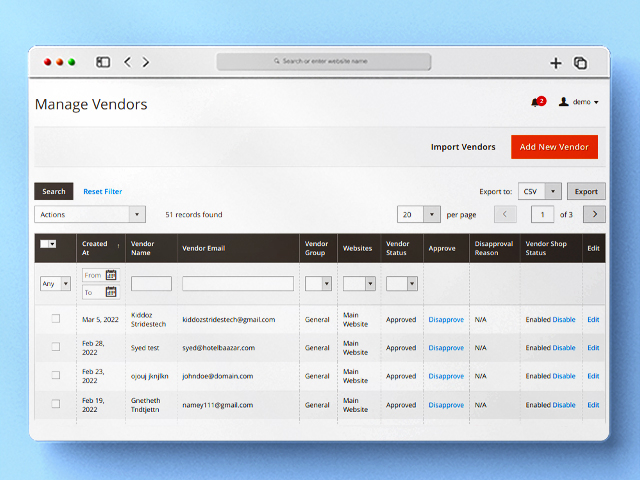Show the tab overview icon
This screenshot has width=640, height=480.
point(580,62)
